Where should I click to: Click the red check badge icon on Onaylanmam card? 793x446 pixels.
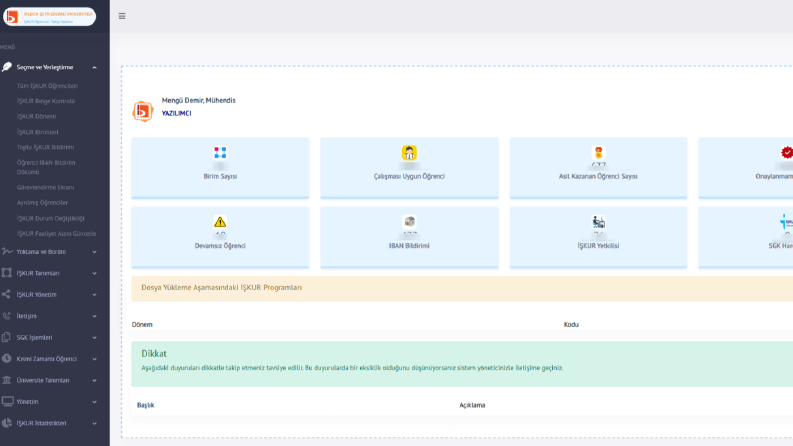[787, 153]
